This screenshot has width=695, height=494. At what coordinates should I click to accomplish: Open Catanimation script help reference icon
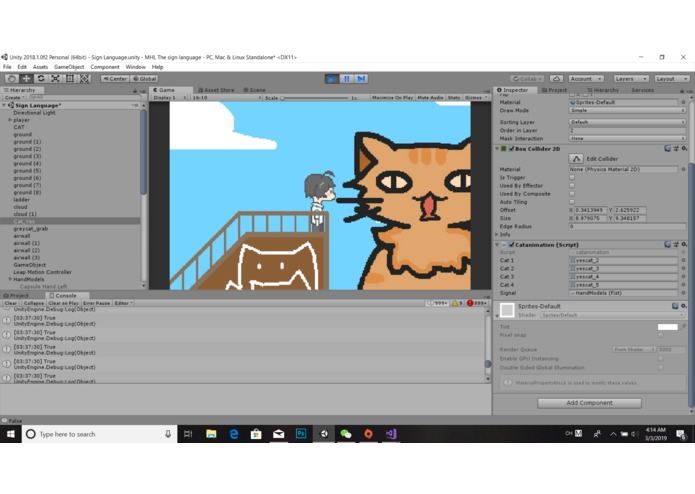click(x=668, y=245)
